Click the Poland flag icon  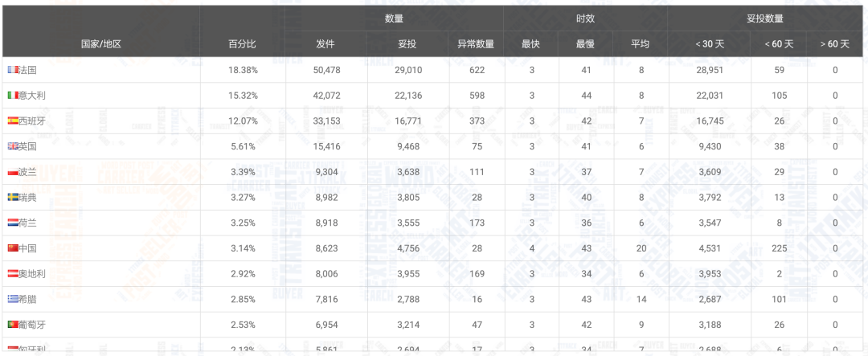(13, 172)
